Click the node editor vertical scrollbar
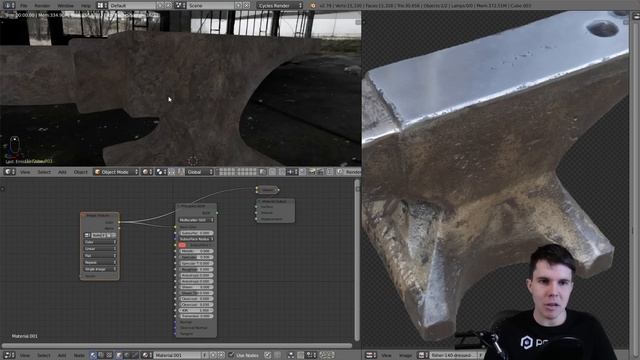 357,260
